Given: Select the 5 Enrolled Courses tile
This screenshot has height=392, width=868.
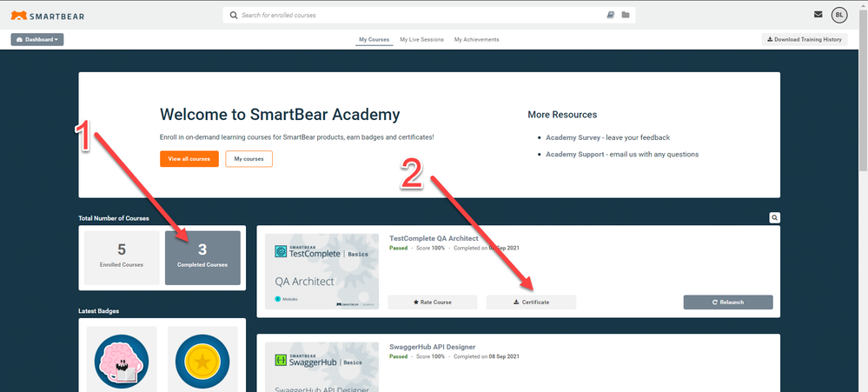Looking at the screenshot, I should [x=122, y=258].
